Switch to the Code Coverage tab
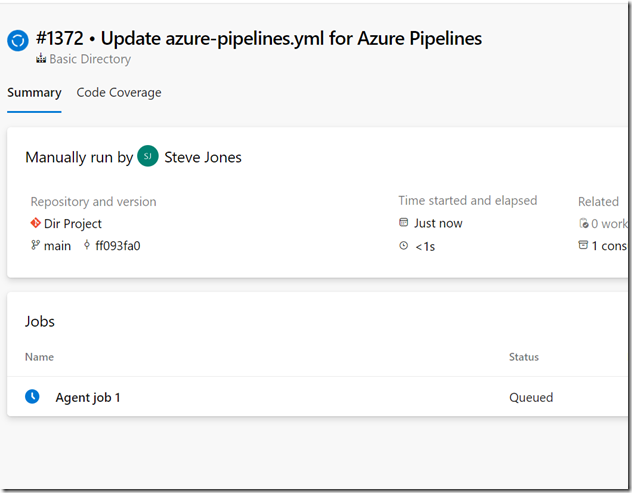This screenshot has width=632, height=493. (x=119, y=93)
